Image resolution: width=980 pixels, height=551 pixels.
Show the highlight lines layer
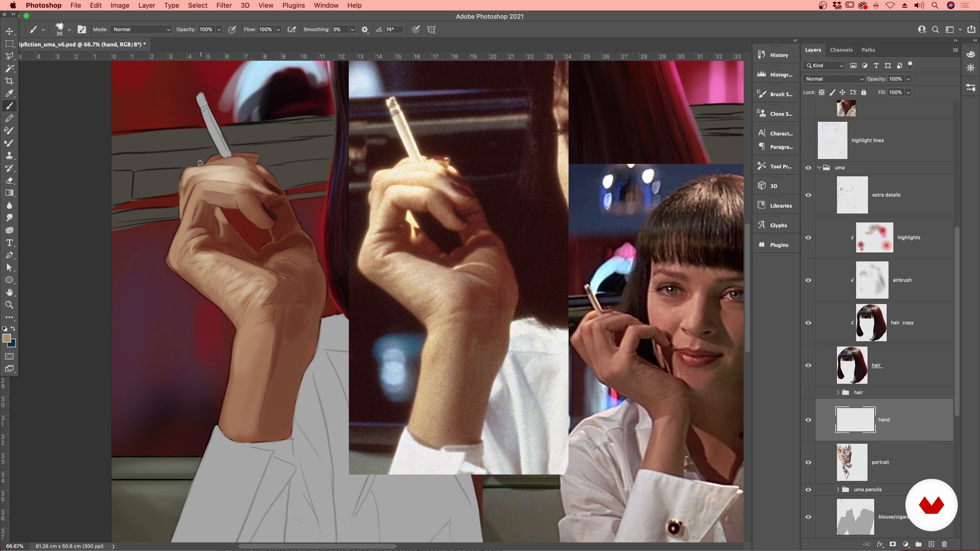tap(808, 140)
